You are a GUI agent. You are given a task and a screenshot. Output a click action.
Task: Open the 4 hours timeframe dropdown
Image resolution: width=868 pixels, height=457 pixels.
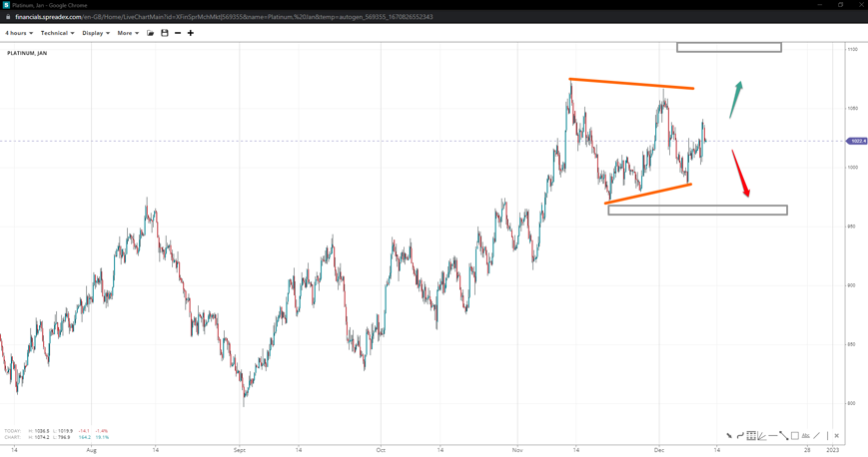tap(19, 33)
